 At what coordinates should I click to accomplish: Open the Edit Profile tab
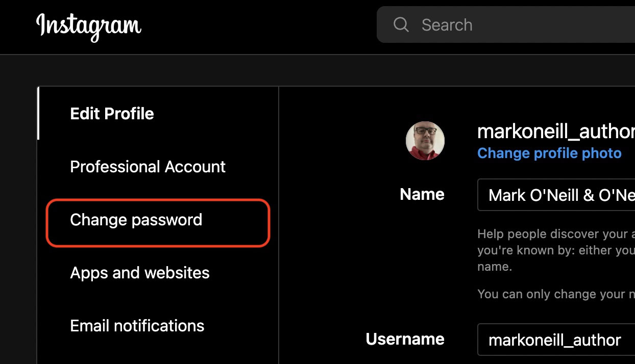[112, 114]
